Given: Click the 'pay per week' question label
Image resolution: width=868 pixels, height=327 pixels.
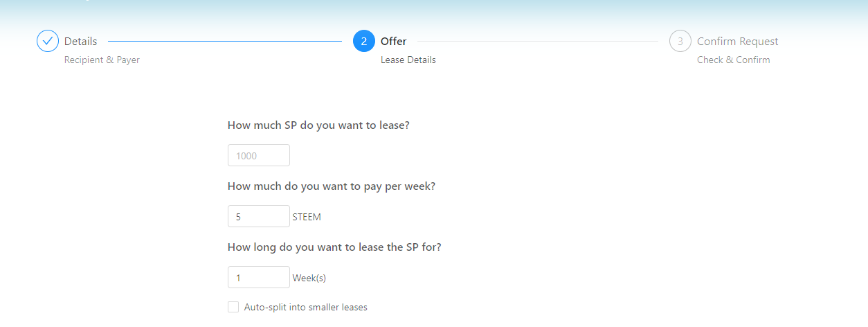Looking at the screenshot, I should 331,186.
